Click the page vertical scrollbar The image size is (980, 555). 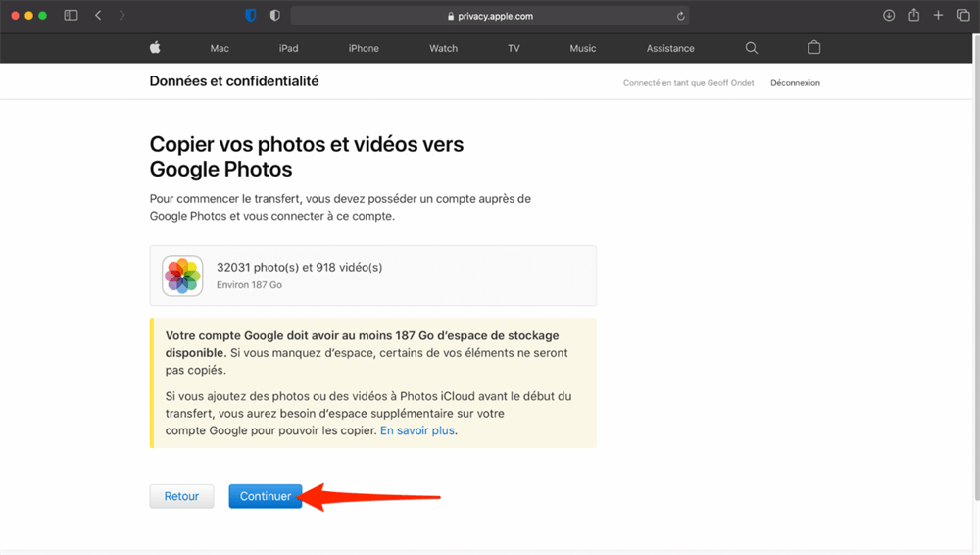pos(976,268)
